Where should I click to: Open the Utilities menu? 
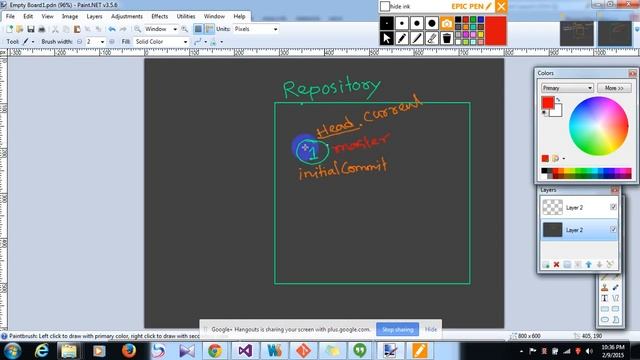186,16
